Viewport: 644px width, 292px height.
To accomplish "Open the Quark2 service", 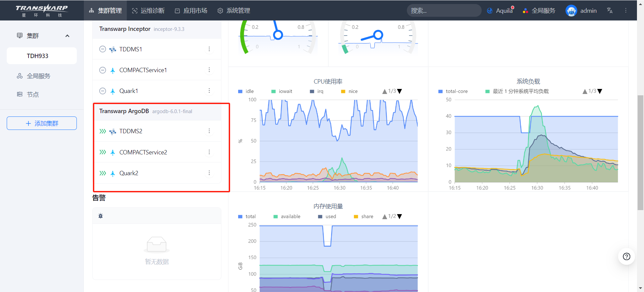I will tap(128, 173).
